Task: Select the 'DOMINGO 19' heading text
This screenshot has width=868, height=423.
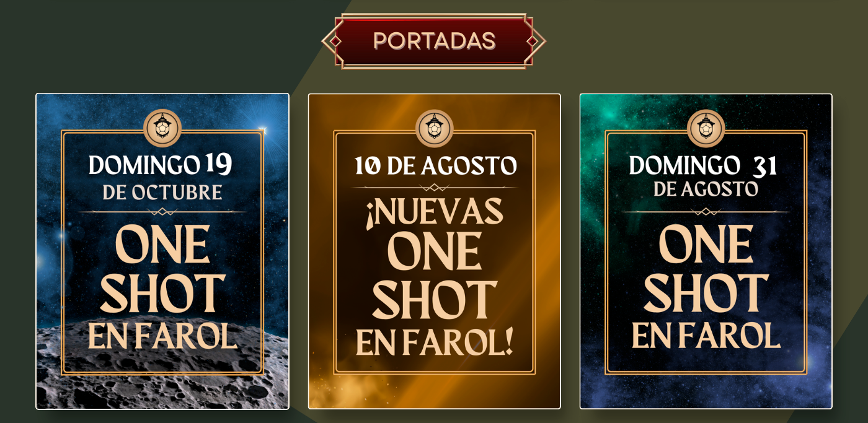Action: tap(161, 165)
